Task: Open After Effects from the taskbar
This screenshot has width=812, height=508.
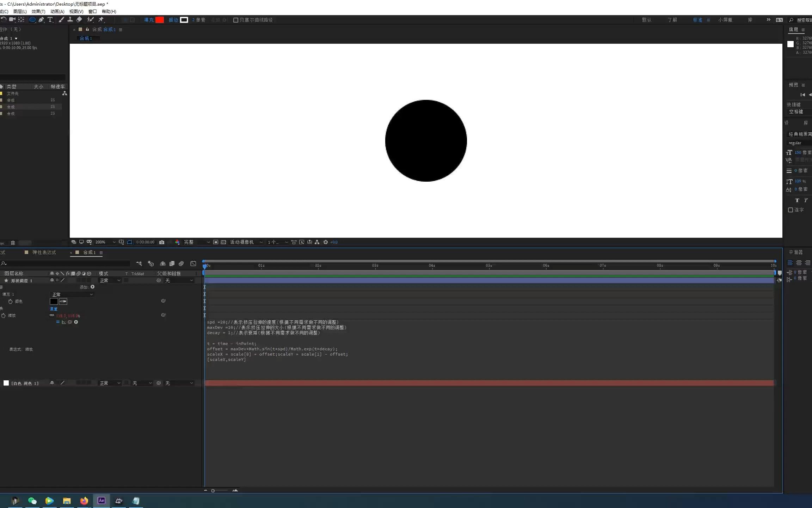Action: (x=101, y=500)
